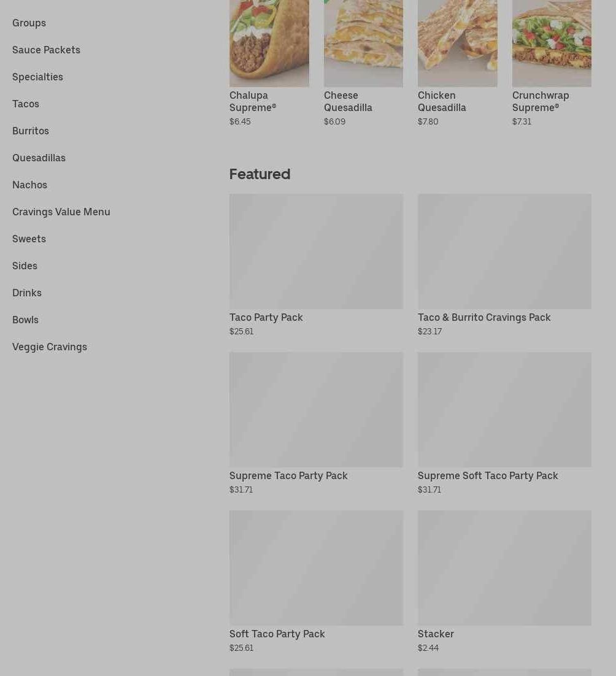Select the Stacker item
Image resolution: width=616 pixels, height=676 pixels.
click(504, 582)
